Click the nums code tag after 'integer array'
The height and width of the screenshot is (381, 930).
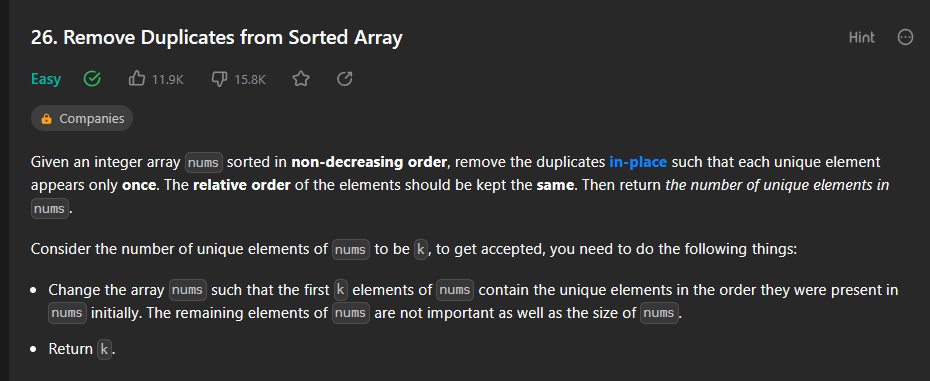(x=204, y=162)
